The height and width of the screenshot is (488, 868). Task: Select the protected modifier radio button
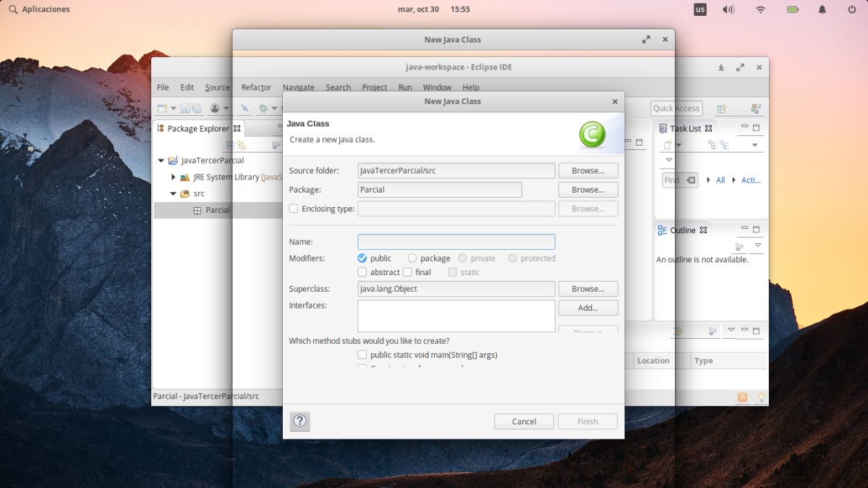[513, 258]
